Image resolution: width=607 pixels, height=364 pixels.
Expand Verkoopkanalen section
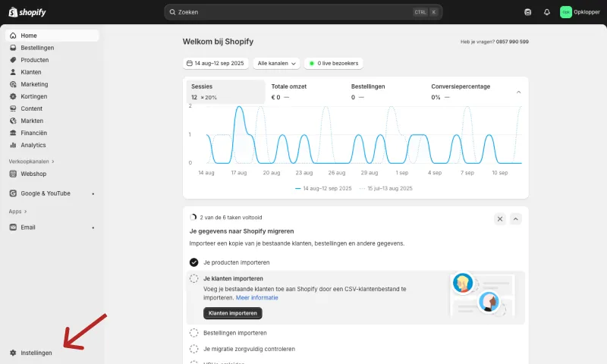[32, 162]
